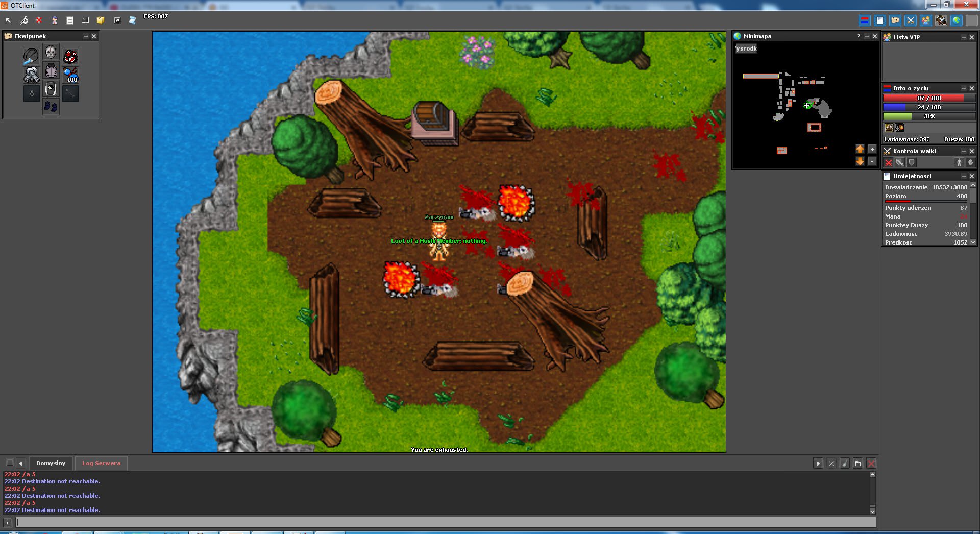Toggle VIP list via people icon
This screenshot has height=534, width=980.
(926, 20)
